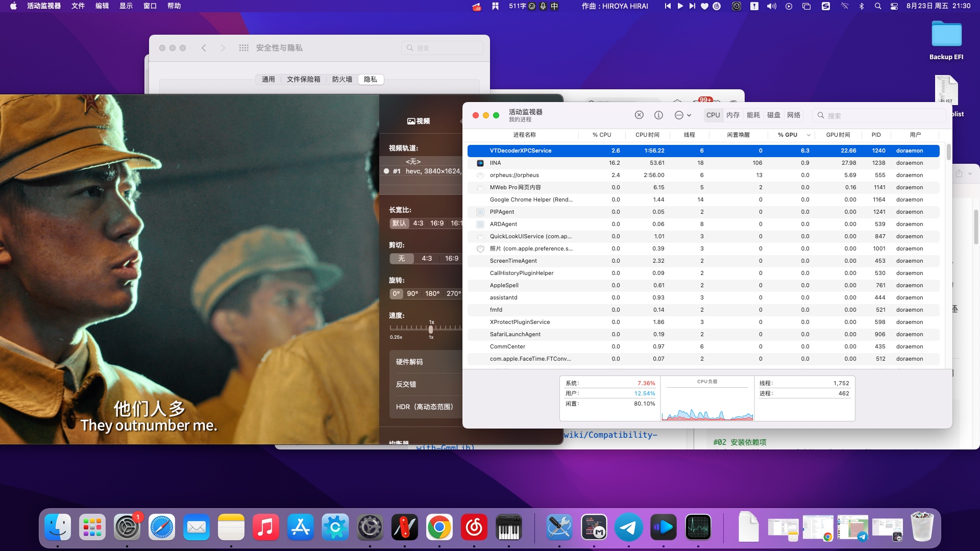Click the CPU负载 graph in Activity Monitor
Screen dimensions: 980x551
point(707,403)
